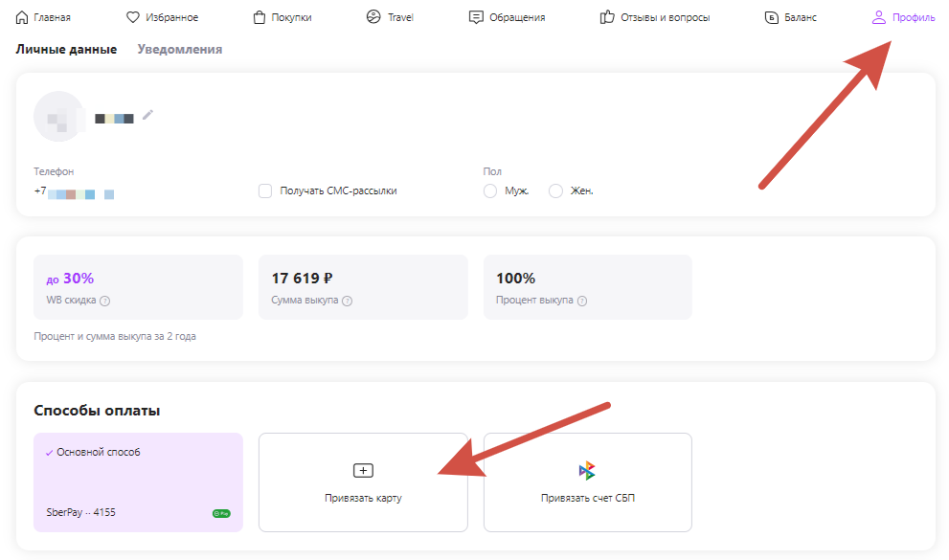Viewport: 949px width, 560px height.
Task: Open Избранное via the heart icon
Action: (x=133, y=17)
